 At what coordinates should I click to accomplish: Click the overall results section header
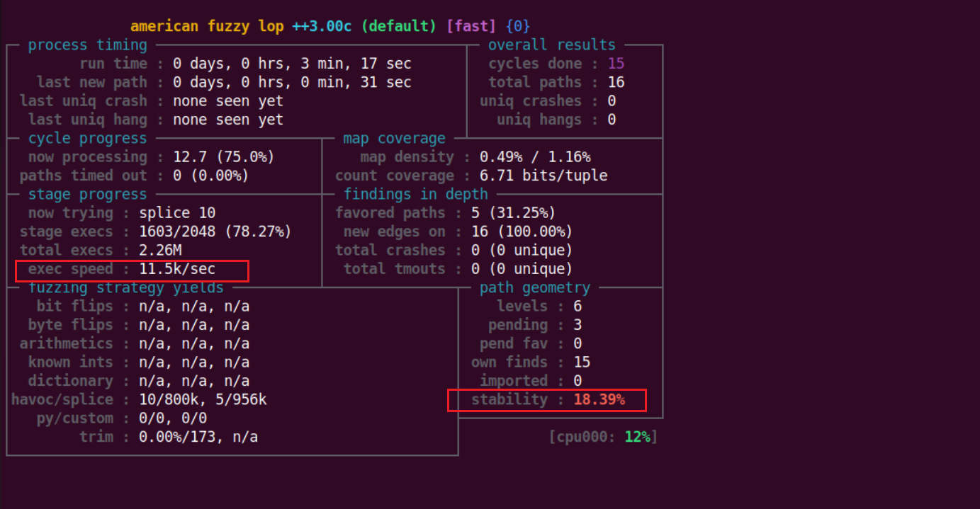(x=551, y=45)
